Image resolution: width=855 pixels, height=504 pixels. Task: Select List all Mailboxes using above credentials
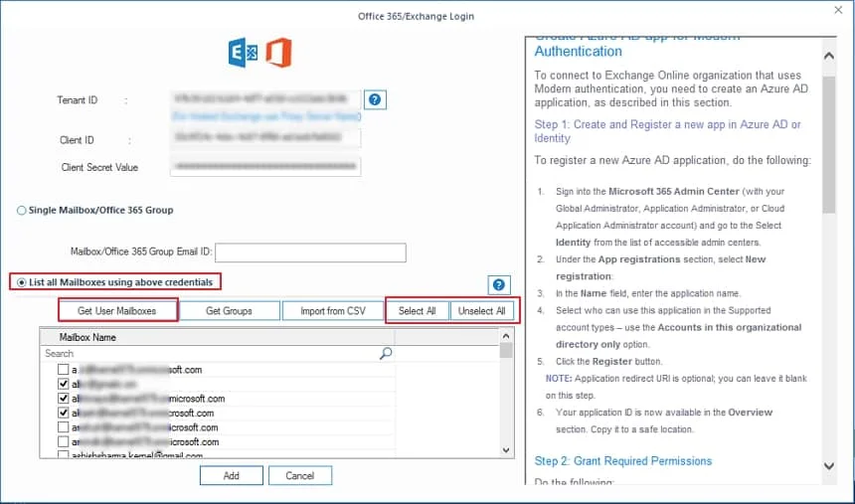coord(22,282)
